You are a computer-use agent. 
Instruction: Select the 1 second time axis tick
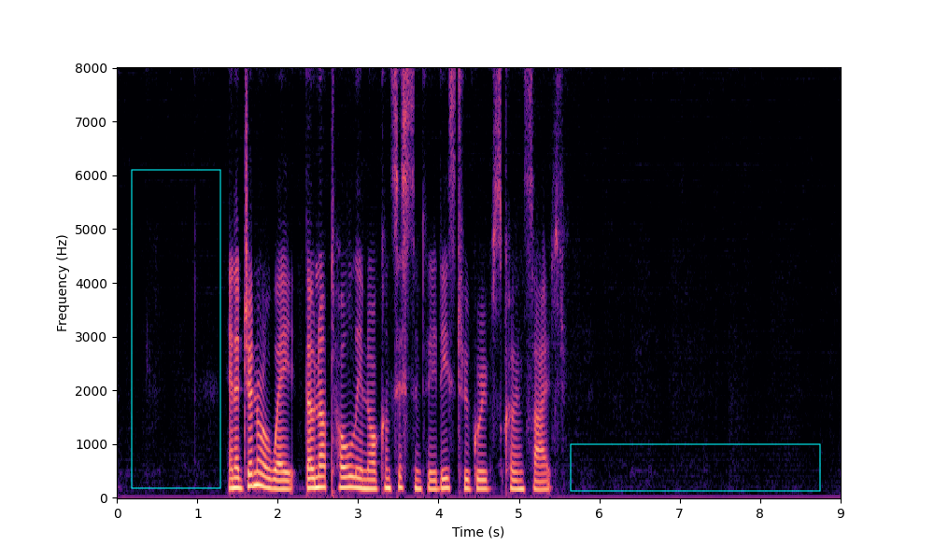197,512
